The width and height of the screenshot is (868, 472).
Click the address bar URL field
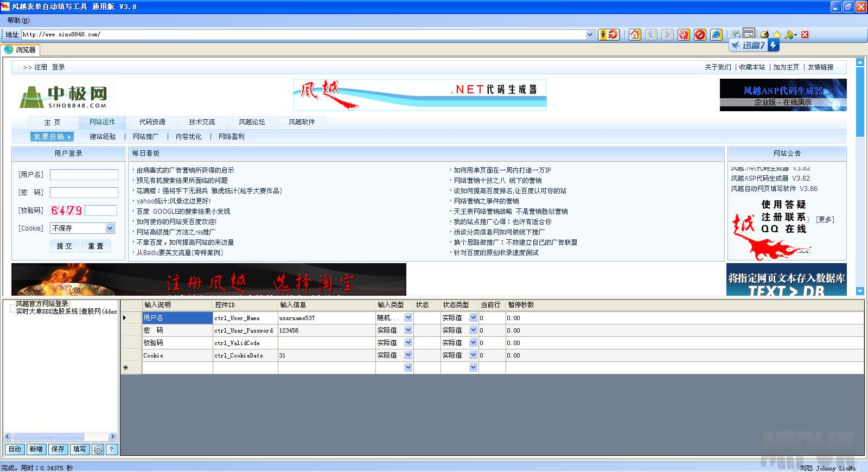coord(304,35)
